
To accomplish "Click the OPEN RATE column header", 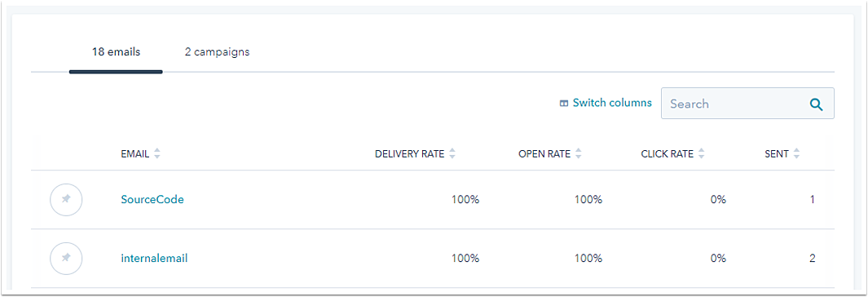I will click(x=544, y=154).
